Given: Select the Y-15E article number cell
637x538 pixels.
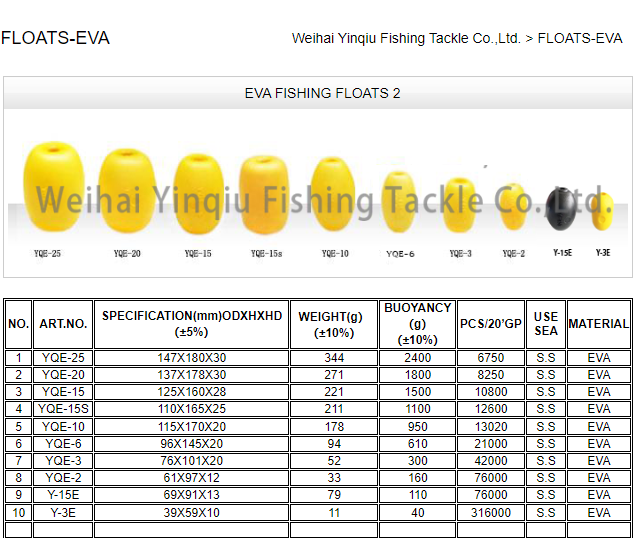Looking at the screenshot, I should click(x=63, y=495).
